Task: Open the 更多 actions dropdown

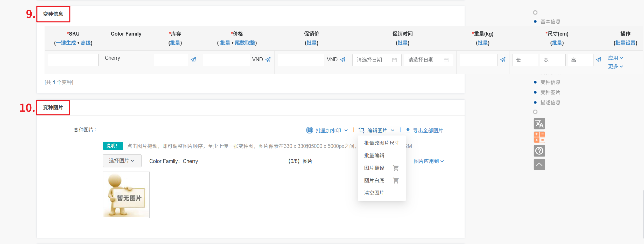Action: click(x=615, y=66)
